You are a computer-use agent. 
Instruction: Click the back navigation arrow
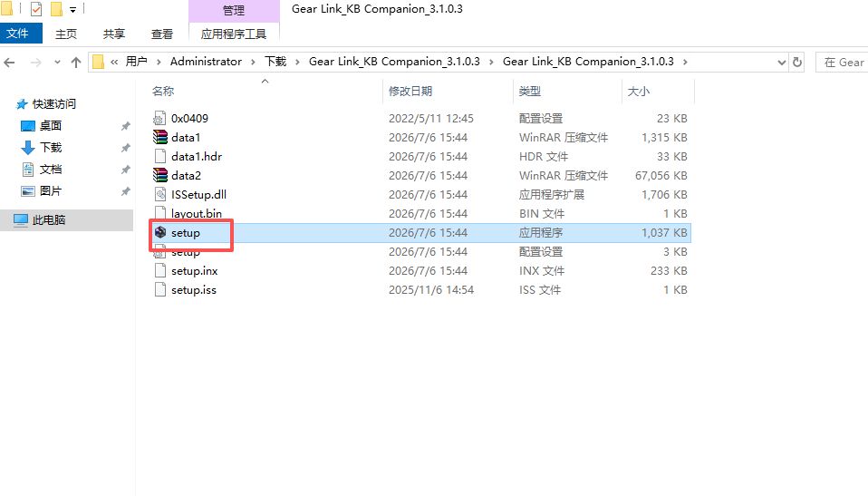pyautogui.click(x=9, y=62)
